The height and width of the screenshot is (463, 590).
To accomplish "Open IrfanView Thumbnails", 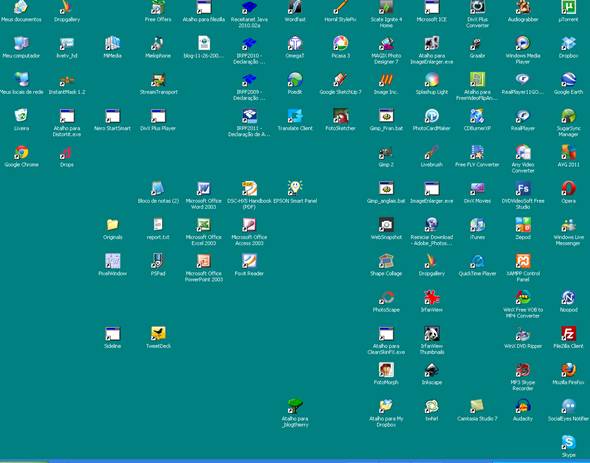I will (432, 334).
